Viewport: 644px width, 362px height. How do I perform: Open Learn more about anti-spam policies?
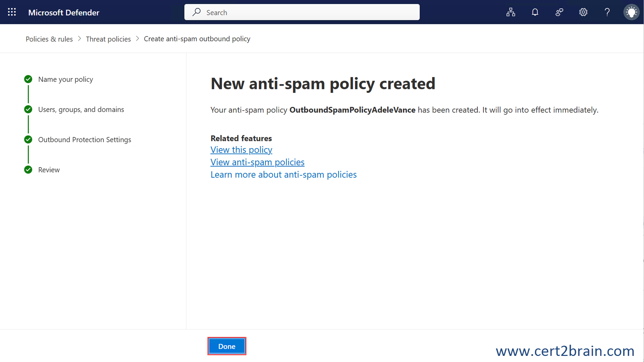pyautogui.click(x=283, y=175)
